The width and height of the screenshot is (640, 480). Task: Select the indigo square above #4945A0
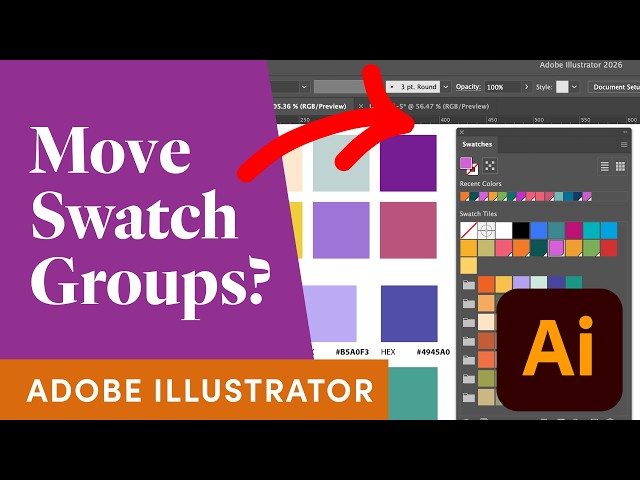point(409,313)
